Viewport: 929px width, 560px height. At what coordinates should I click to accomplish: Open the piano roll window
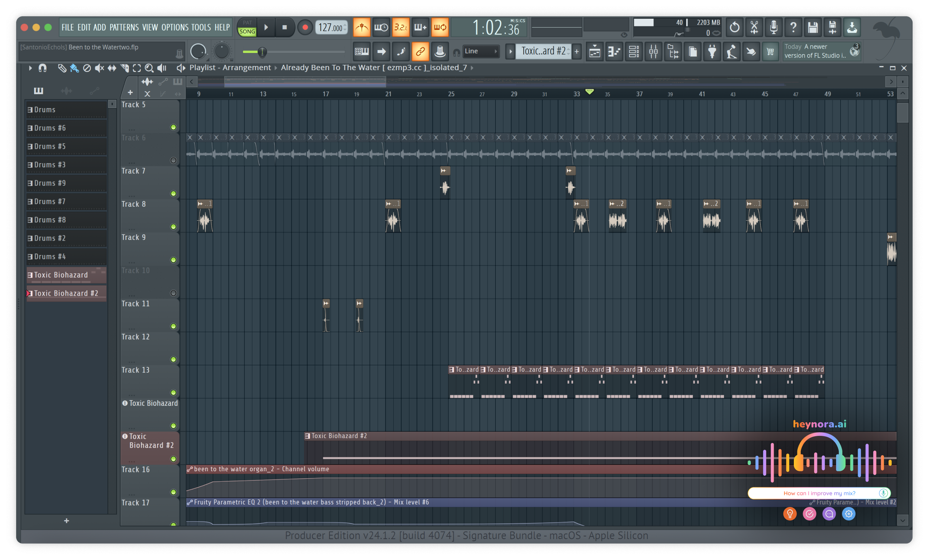click(614, 52)
